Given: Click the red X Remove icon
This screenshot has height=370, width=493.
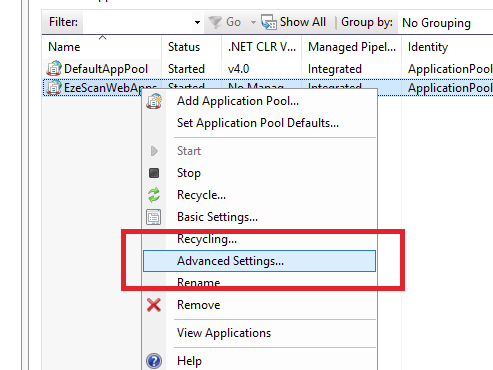Looking at the screenshot, I should pos(154,305).
